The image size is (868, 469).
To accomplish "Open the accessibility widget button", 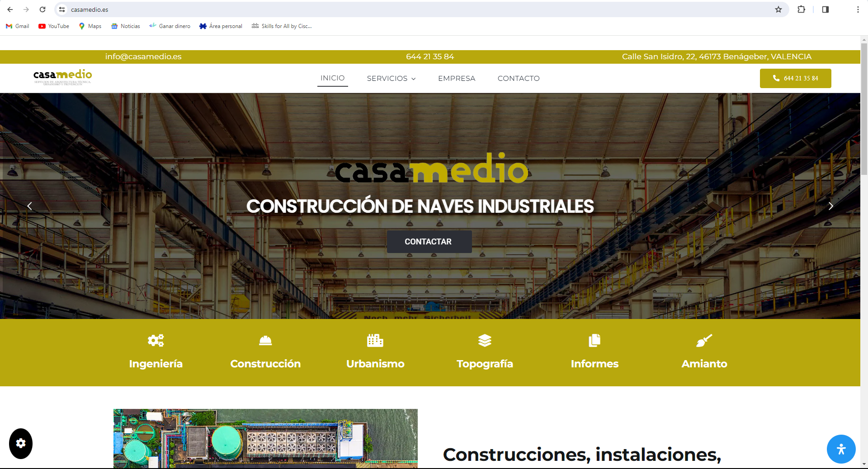I will point(841,449).
